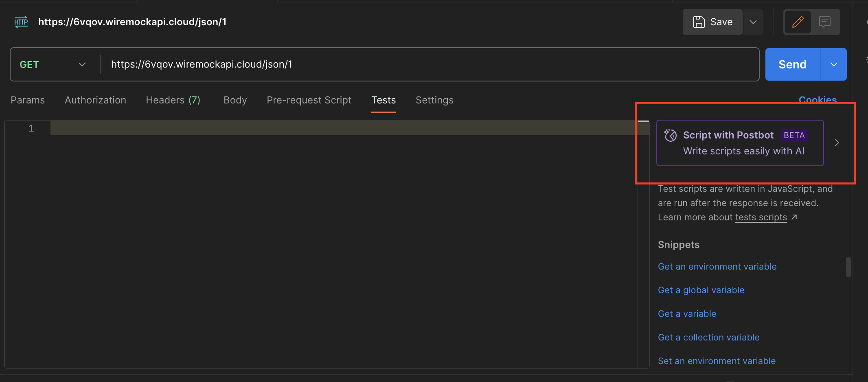Insert the Get a variable snippet

coord(687,314)
